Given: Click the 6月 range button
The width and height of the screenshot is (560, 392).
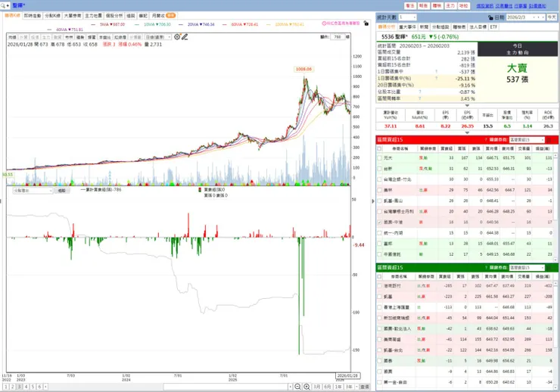Looking at the screenshot, I should click(x=328, y=387).
